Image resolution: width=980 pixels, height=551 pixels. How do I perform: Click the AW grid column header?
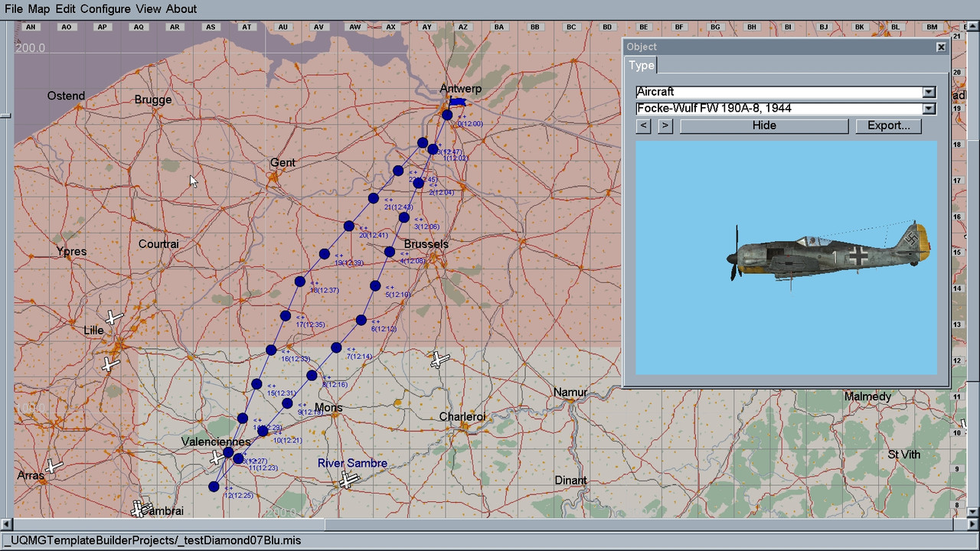pos(355,27)
